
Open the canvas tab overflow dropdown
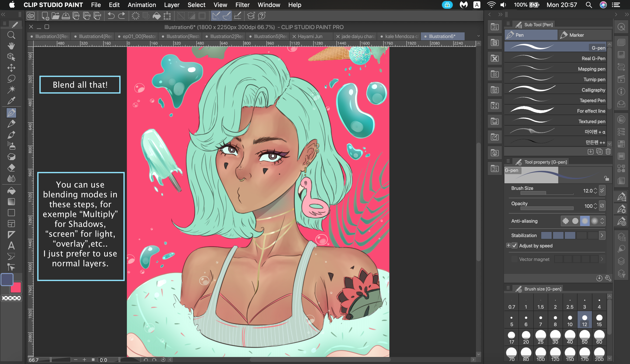click(x=478, y=36)
